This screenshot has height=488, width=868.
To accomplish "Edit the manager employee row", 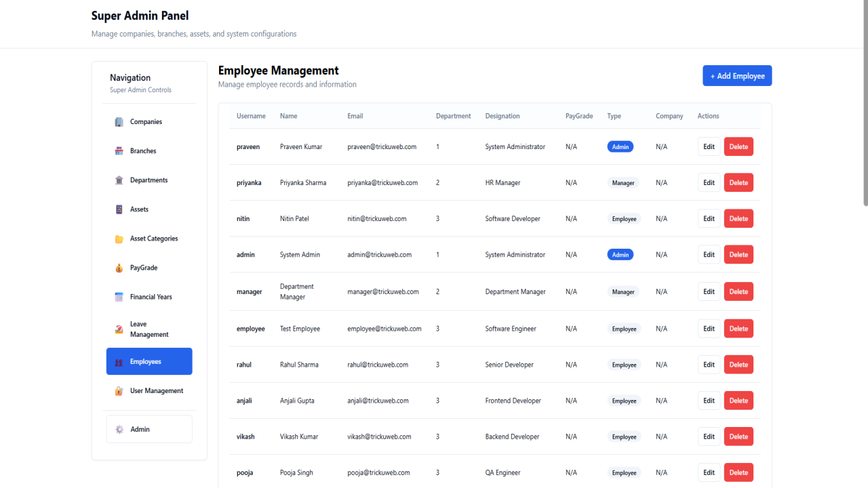I will 709,291.
